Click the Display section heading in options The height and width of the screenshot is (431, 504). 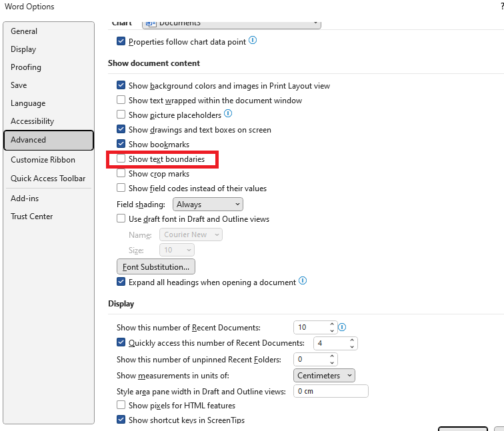(x=121, y=304)
